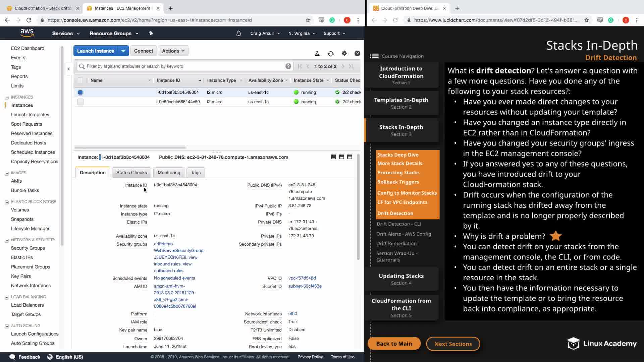Screen dimensions: 644x362
Task: Maximize details pane using rightmost layout icon
Action: coord(350,157)
